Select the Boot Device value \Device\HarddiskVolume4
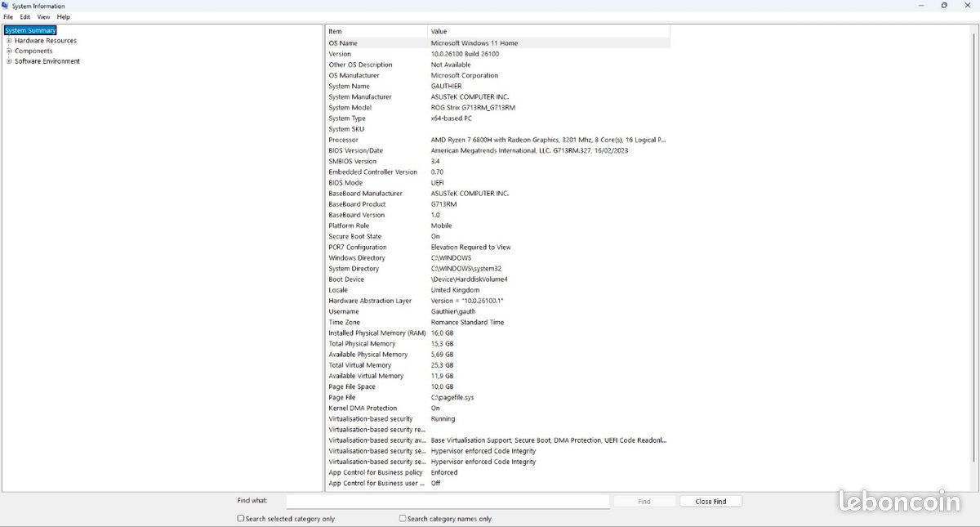 coord(469,279)
